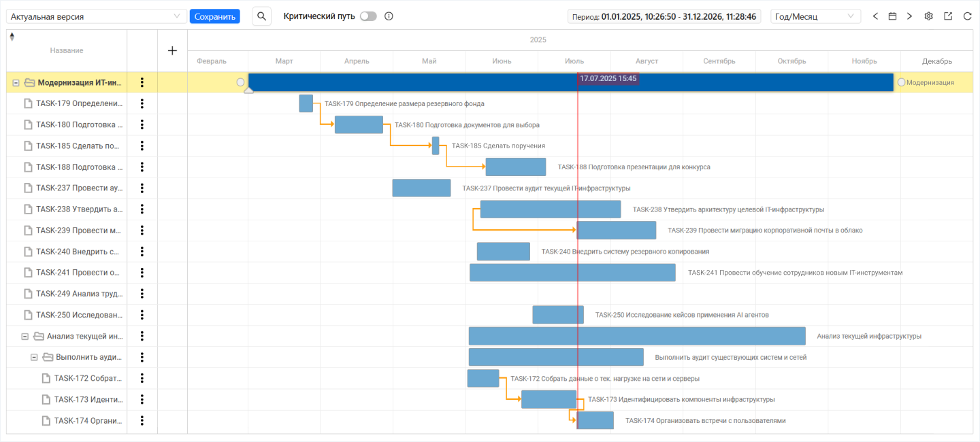Click the 17.07.2025 current date marker
This screenshot has width=980, height=442.
coord(608,79)
